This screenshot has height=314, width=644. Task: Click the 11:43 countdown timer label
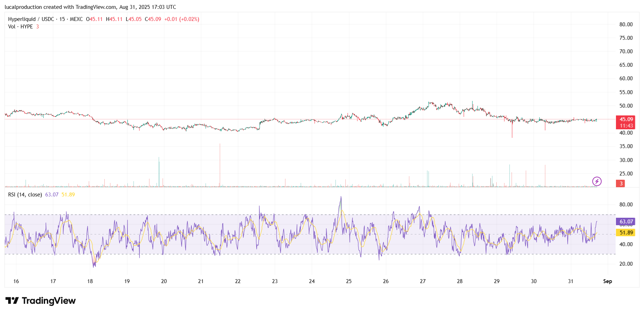tap(626, 126)
